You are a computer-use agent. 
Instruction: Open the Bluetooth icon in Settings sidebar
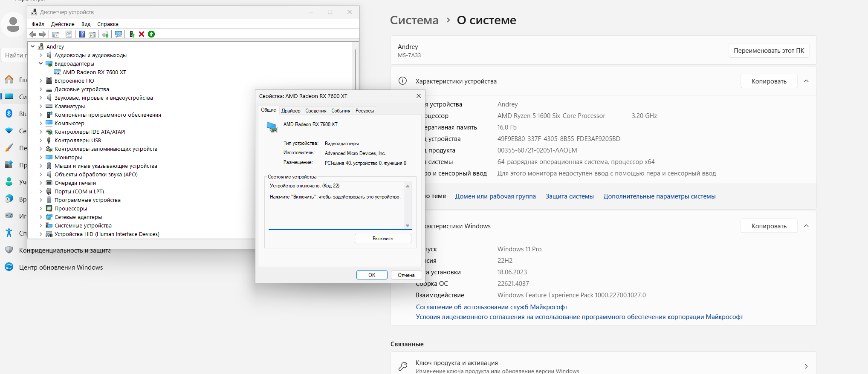pyautogui.click(x=9, y=114)
